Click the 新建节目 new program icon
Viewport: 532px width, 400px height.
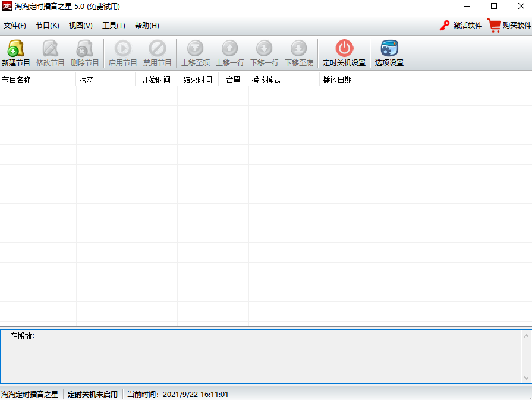pyautogui.click(x=15, y=53)
